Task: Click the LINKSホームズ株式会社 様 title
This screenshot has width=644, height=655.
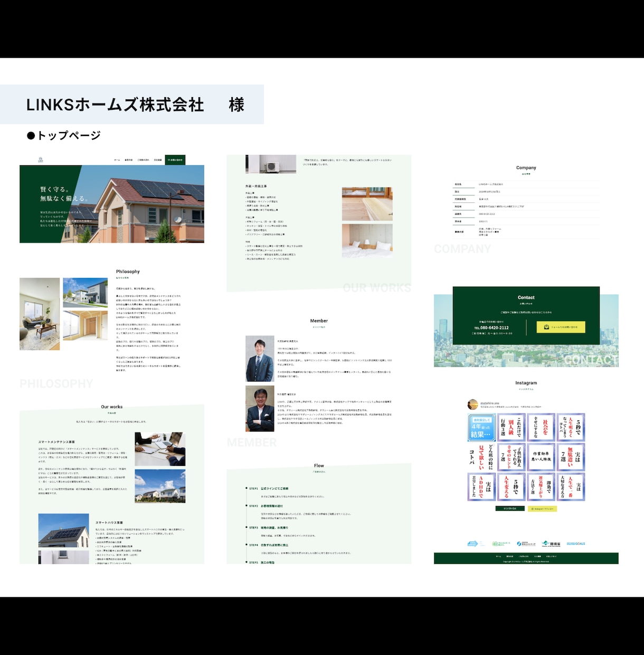Action: coord(135,105)
